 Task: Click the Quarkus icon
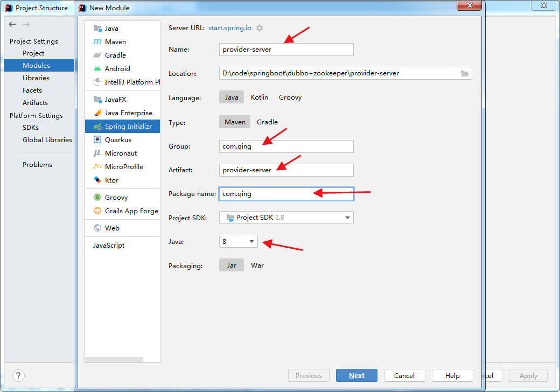[97, 139]
